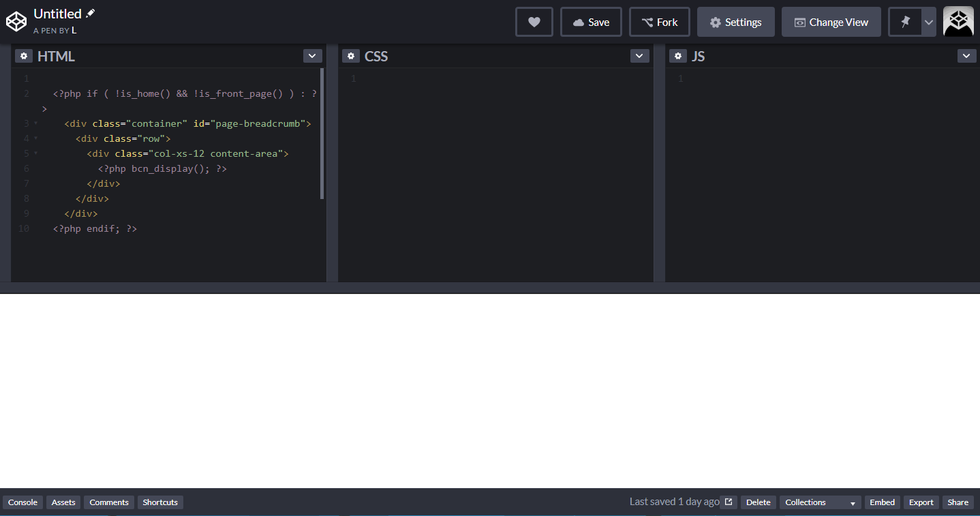The height and width of the screenshot is (516, 980).
Task: Delete the pen
Action: click(758, 502)
